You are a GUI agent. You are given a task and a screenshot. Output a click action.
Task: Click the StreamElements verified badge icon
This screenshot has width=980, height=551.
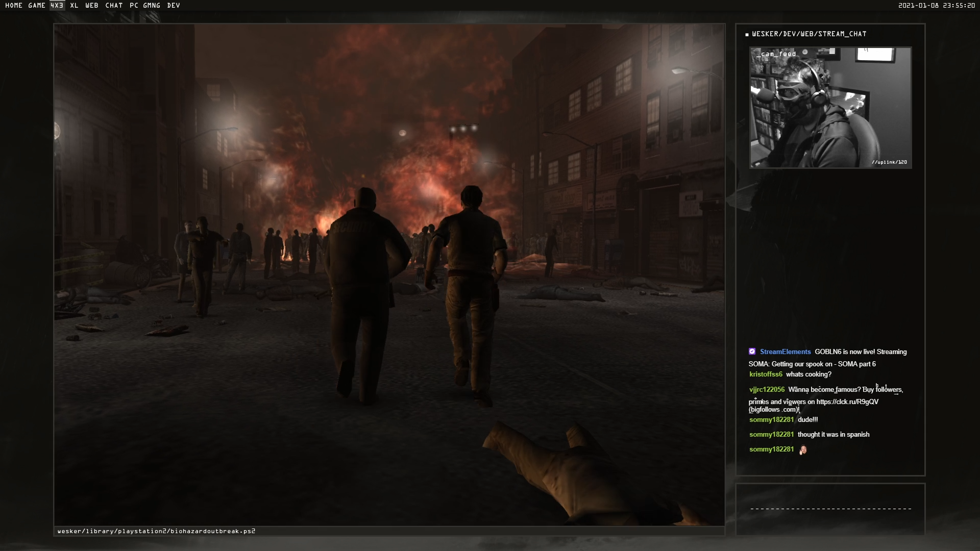point(752,352)
